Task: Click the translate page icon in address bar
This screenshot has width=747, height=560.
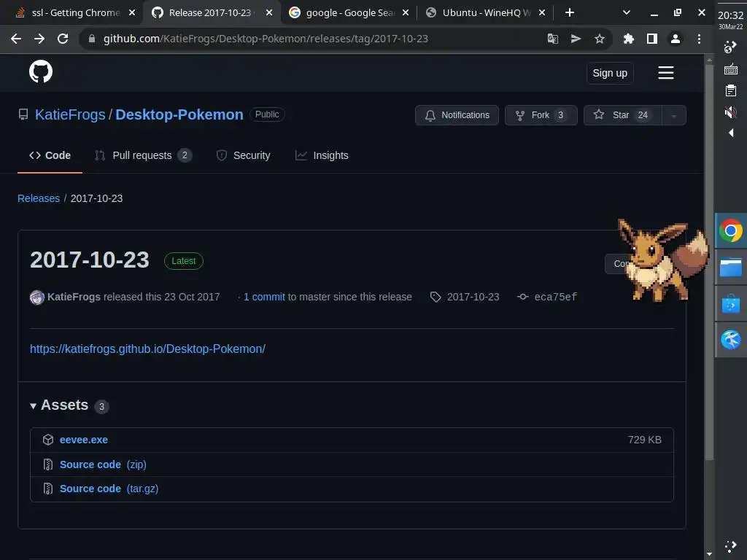Action: point(553,39)
